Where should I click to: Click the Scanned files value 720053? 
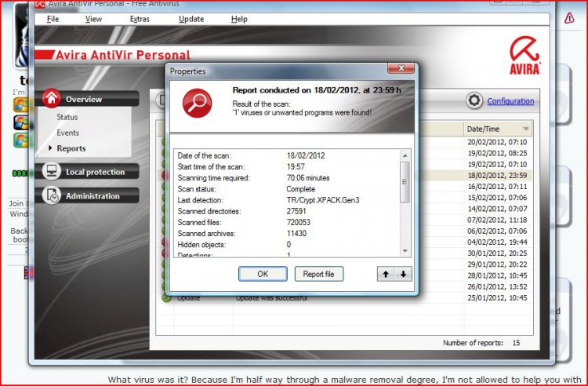pyautogui.click(x=299, y=223)
